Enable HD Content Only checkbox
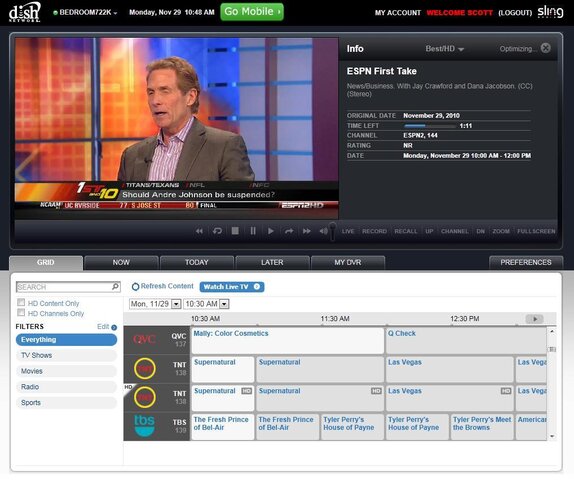Screen dimensions: 574x480 (x=21, y=302)
